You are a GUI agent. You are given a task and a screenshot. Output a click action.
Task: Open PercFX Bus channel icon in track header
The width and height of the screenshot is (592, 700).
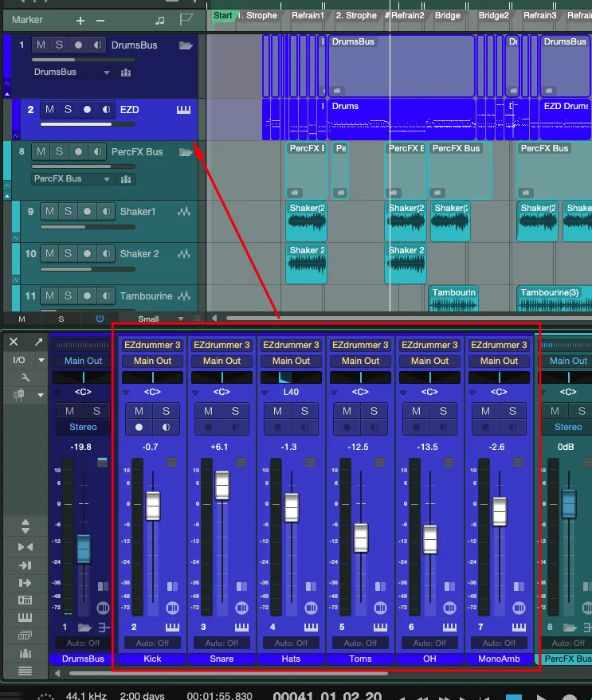tap(126, 179)
